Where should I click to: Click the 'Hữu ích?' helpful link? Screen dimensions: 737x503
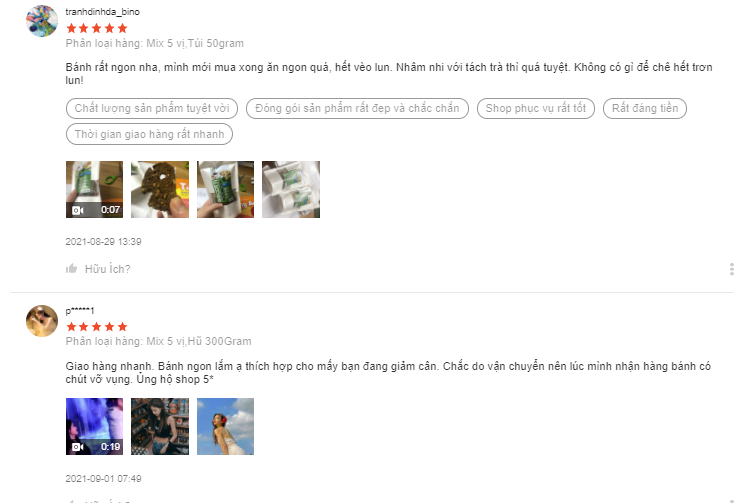[108, 269]
